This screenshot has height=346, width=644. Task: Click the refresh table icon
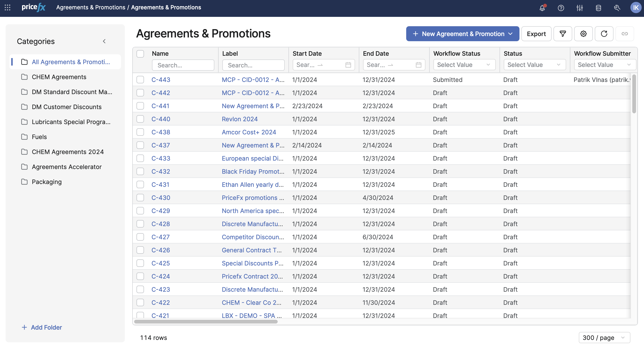[604, 34]
